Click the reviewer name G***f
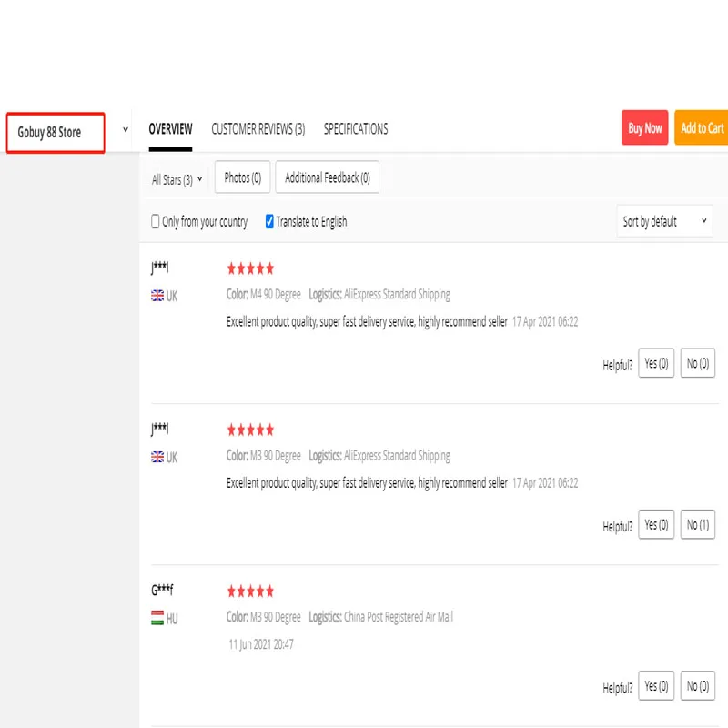Image resolution: width=728 pixels, height=728 pixels. point(162,590)
